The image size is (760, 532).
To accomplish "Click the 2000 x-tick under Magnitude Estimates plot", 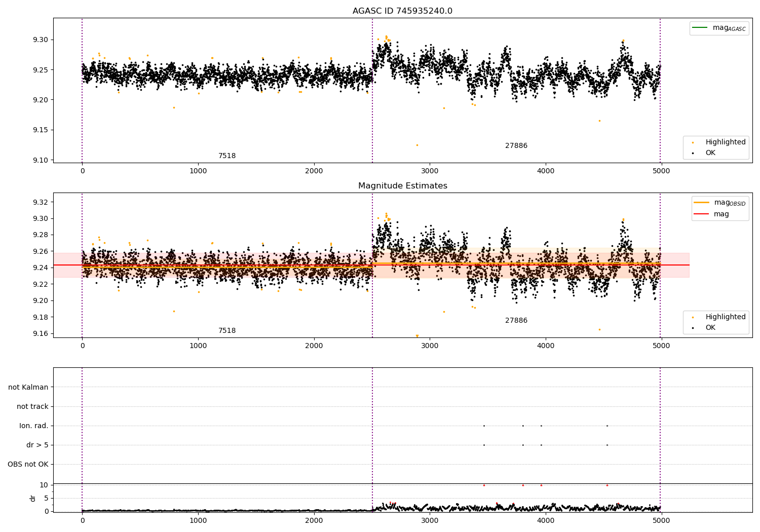I will pyautogui.click(x=314, y=346).
